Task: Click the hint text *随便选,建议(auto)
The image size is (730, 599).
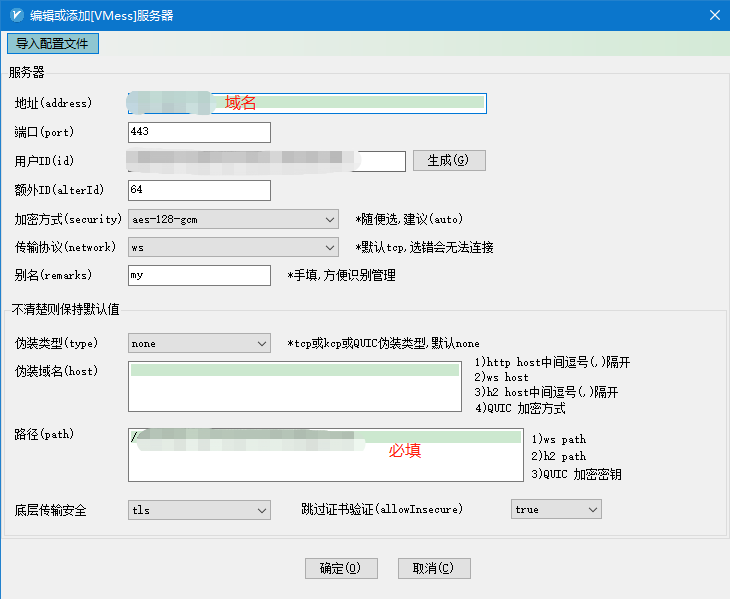Action: pyautogui.click(x=409, y=219)
